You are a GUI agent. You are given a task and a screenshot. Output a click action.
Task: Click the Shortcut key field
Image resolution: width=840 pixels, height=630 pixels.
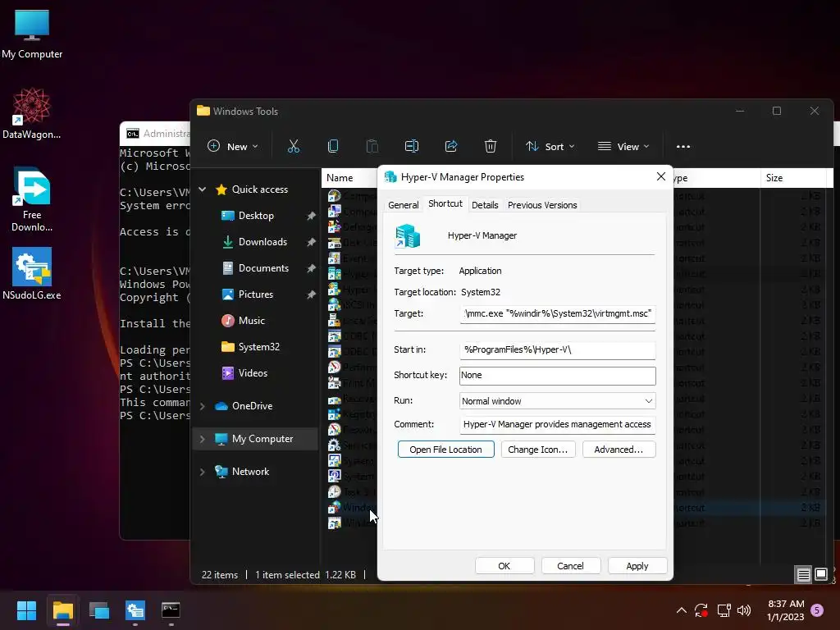(x=557, y=376)
